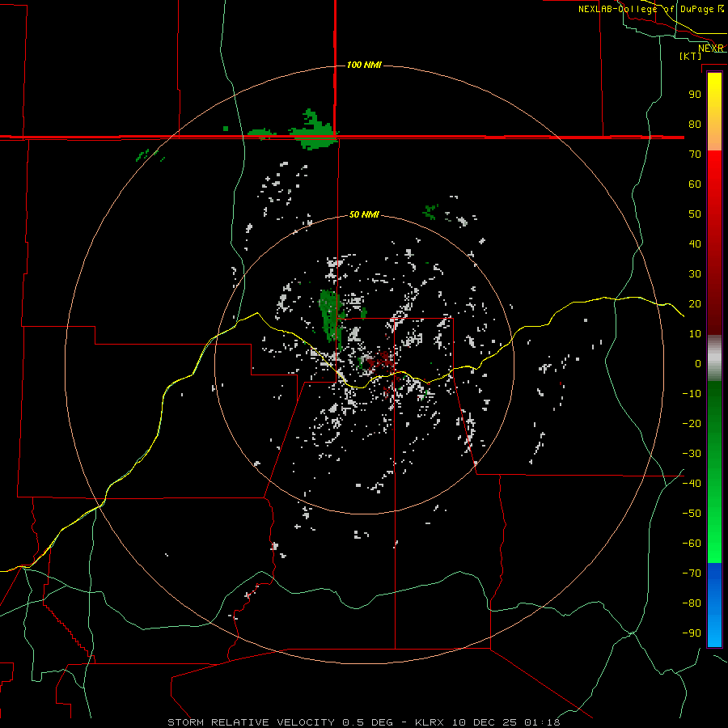The width and height of the screenshot is (728, 728).
Task: Click the green velocity patch inside 50 NMI ring
Action: coord(331,318)
